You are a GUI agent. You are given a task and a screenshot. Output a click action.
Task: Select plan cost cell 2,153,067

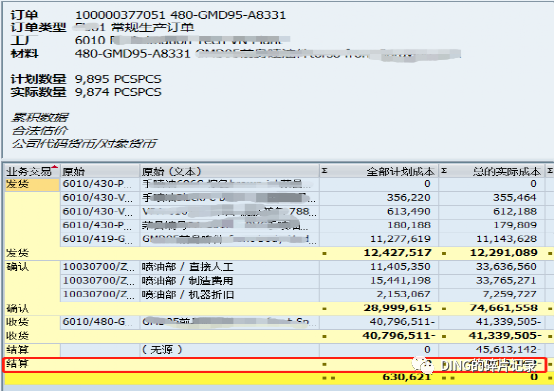click(403, 294)
